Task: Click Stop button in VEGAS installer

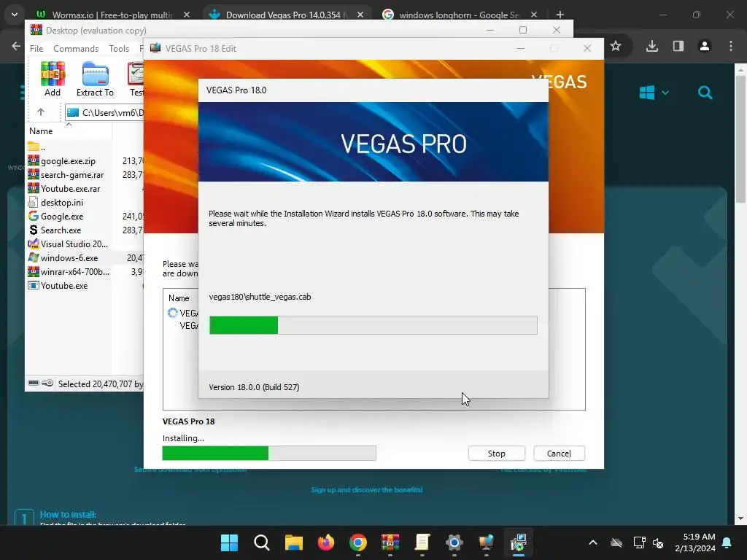Action: click(x=496, y=454)
